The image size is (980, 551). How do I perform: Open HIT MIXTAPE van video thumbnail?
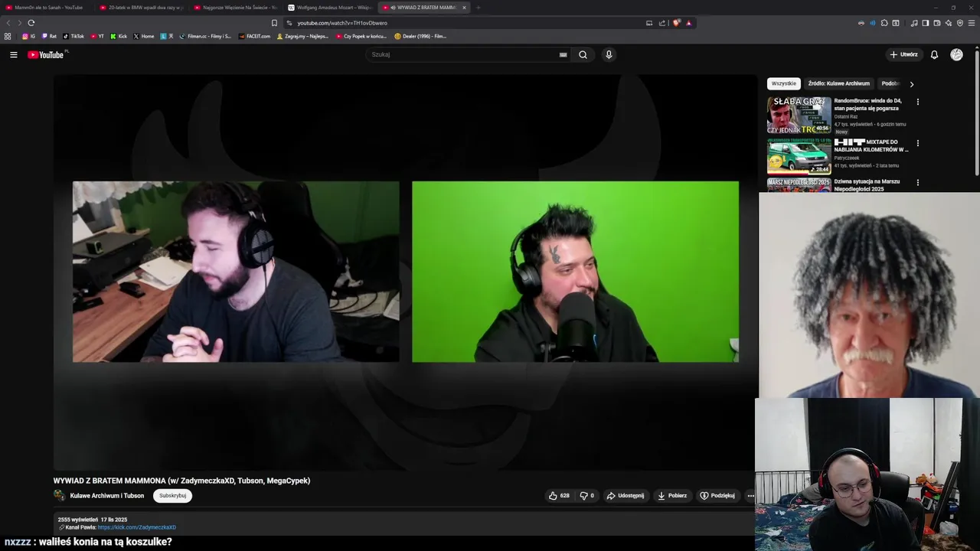coord(799,156)
